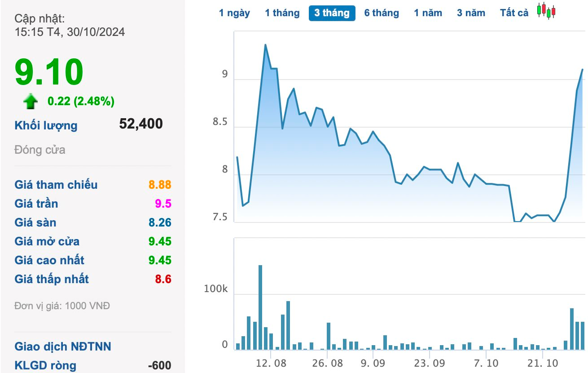Select the 'Tất cả' time range tab
Screen dimensions: 588x373
(x=514, y=13)
